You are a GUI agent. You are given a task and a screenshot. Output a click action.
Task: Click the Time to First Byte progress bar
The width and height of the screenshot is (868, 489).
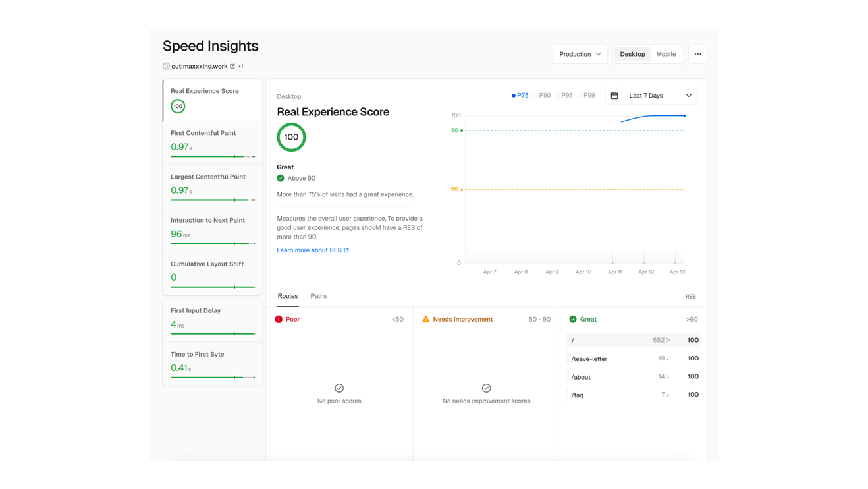[213, 378]
